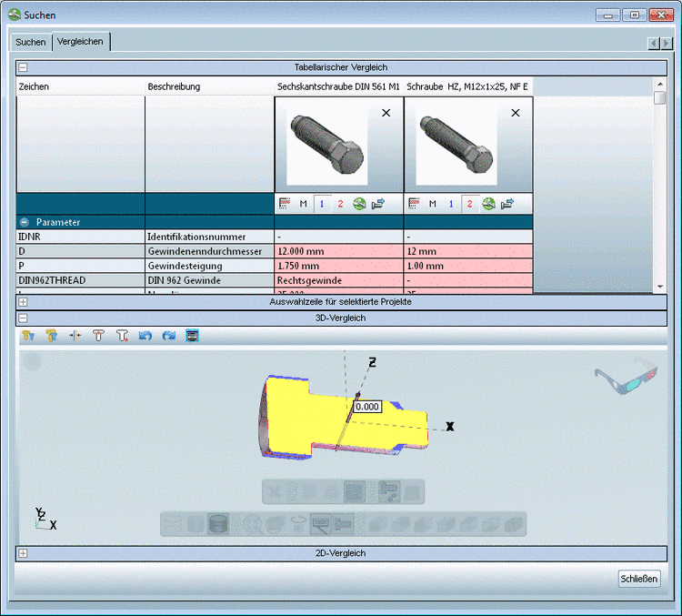Select the 1.00 mm value cell
This screenshot has height=616, width=682.
[468, 266]
